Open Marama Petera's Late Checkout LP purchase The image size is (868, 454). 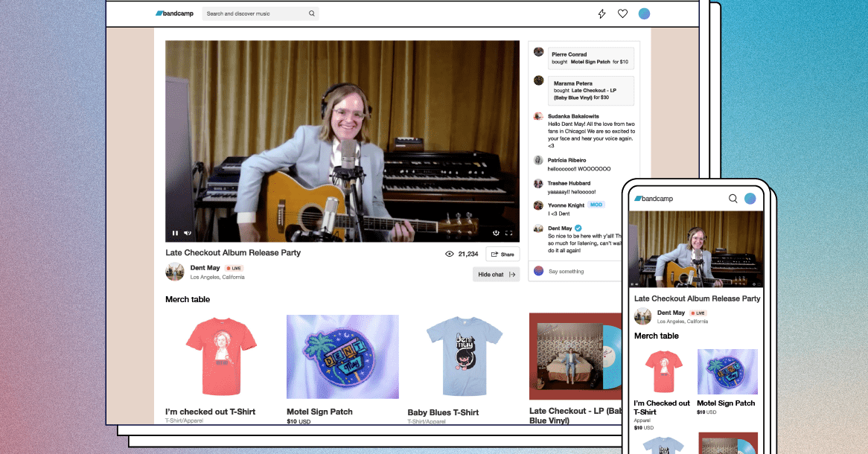(590, 90)
